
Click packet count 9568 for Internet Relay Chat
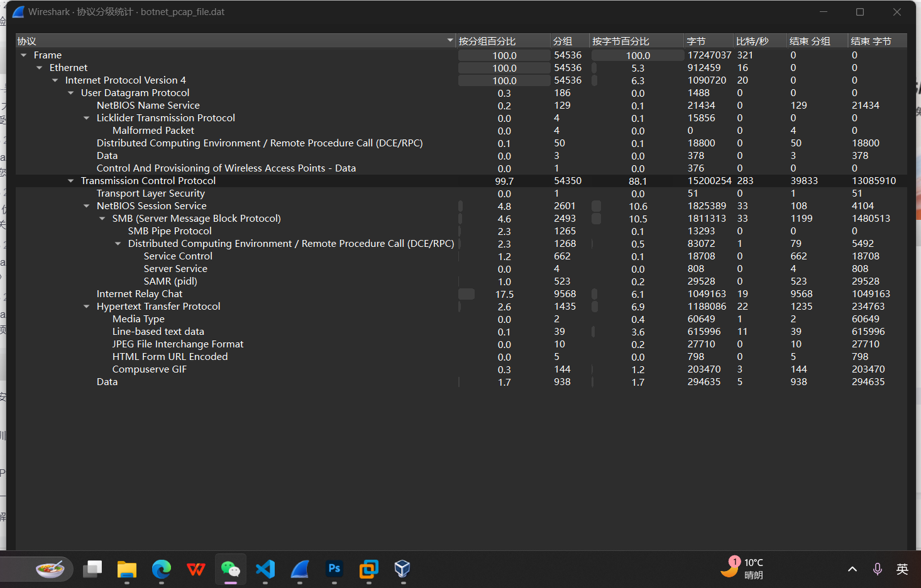(565, 294)
